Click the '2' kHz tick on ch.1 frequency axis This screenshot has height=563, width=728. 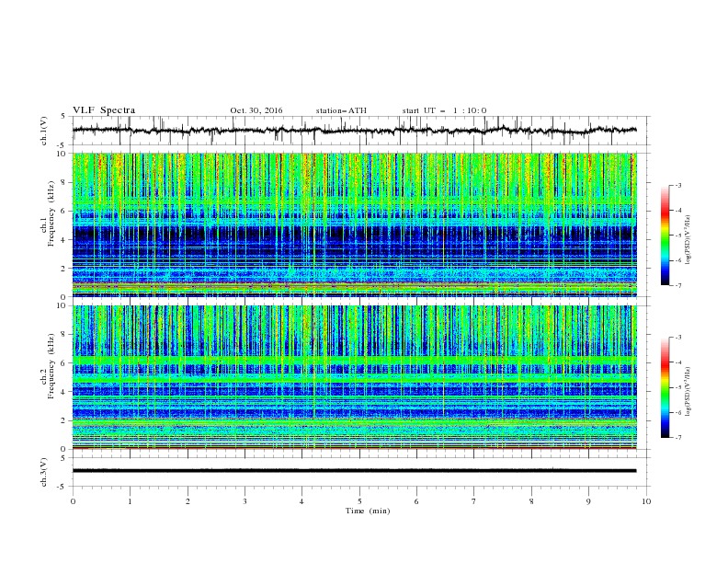click(64, 268)
